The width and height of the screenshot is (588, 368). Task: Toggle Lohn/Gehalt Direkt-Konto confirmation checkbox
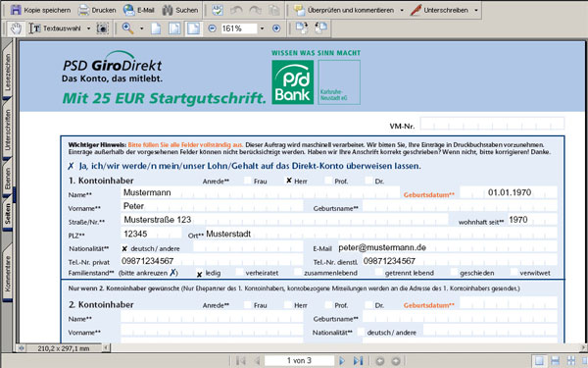pos(71,166)
